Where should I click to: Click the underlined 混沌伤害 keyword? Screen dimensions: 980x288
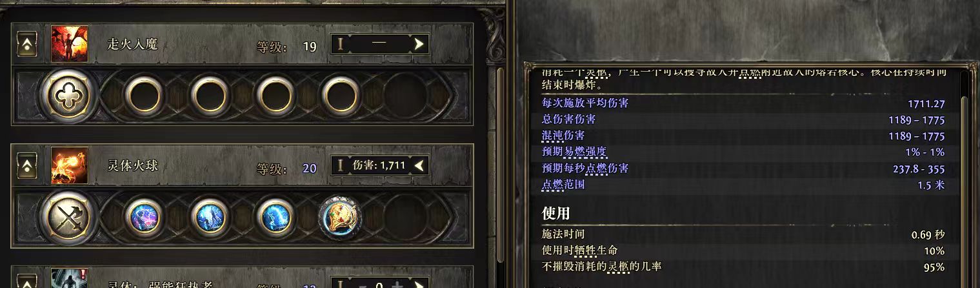[563, 136]
